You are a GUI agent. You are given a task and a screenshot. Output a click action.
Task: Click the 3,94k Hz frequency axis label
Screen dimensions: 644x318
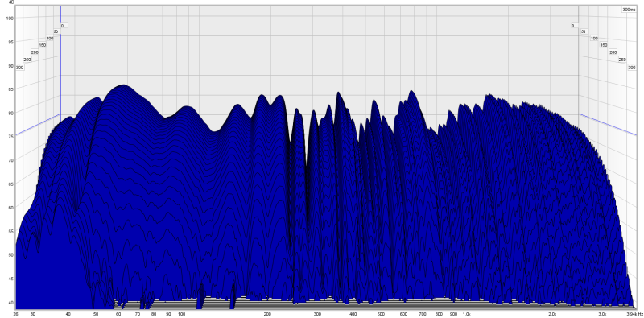[x=635, y=314]
